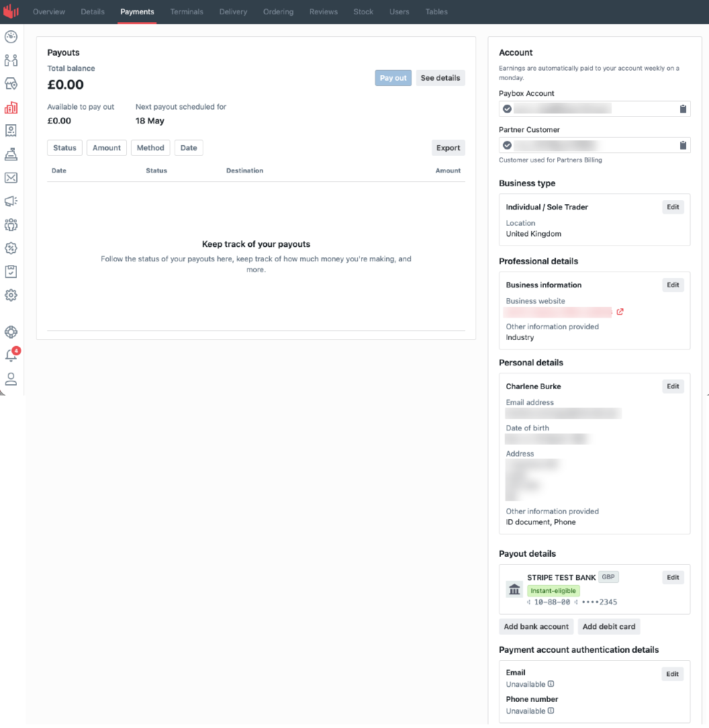Click the Amount column header
709x728 pixels.
pos(448,171)
